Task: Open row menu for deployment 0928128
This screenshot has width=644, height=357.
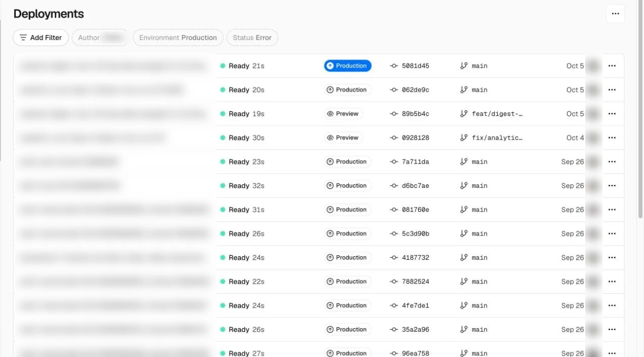Action: click(x=612, y=138)
